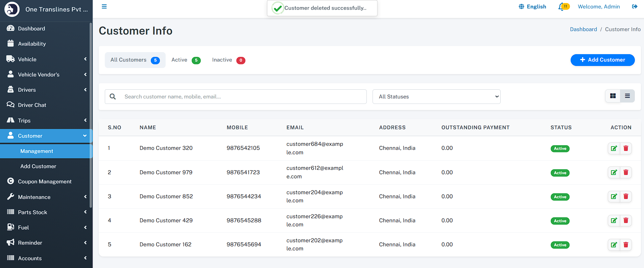Click the Add Customer button
644x268 pixels.
[602, 60]
